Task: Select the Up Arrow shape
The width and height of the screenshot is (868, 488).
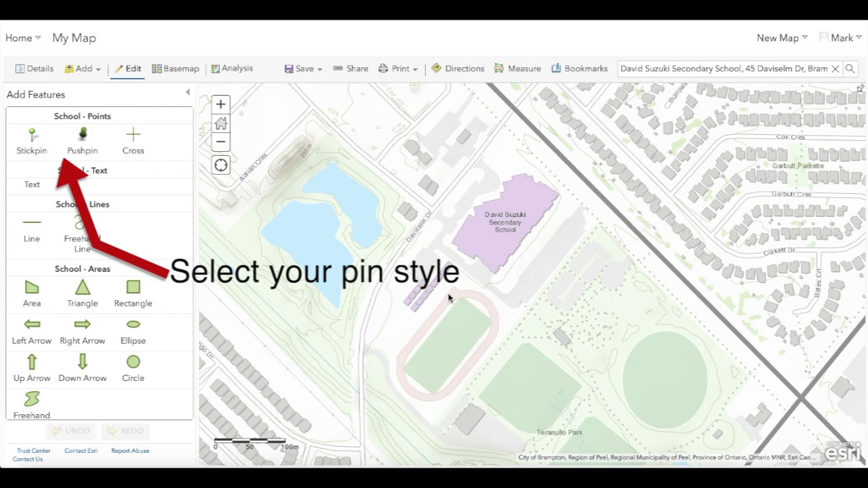Action: coord(32,369)
